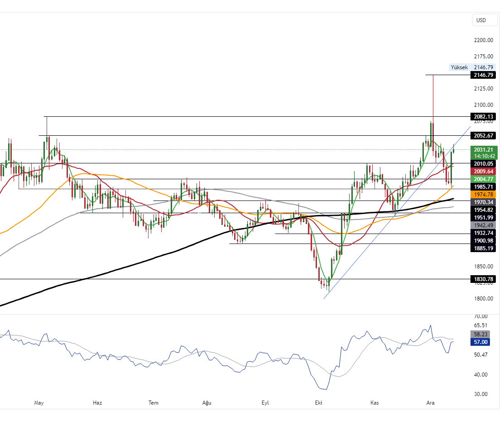The height and width of the screenshot is (425, 504).
Task: Select the 1830.78 support level price tag
Action: 483,279
